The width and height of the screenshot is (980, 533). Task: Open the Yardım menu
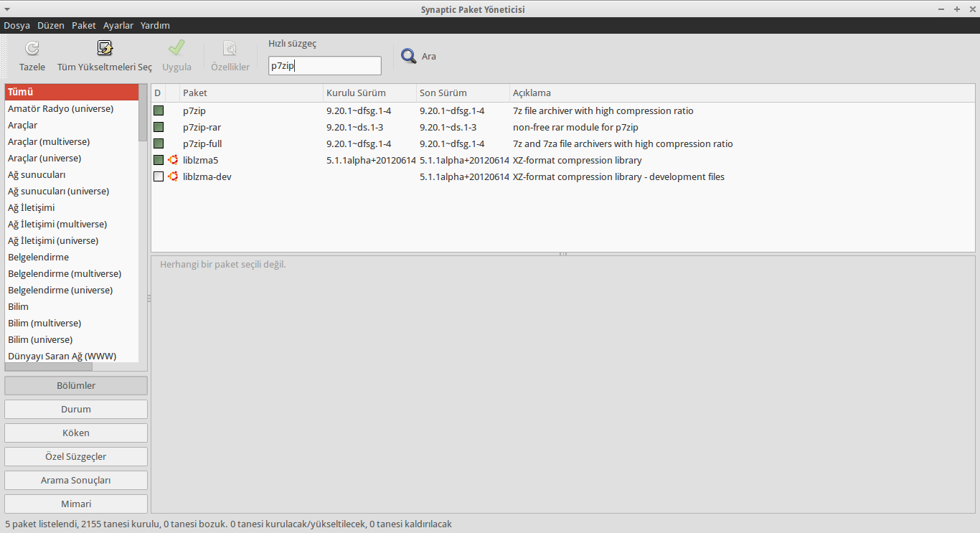point(155,25)
